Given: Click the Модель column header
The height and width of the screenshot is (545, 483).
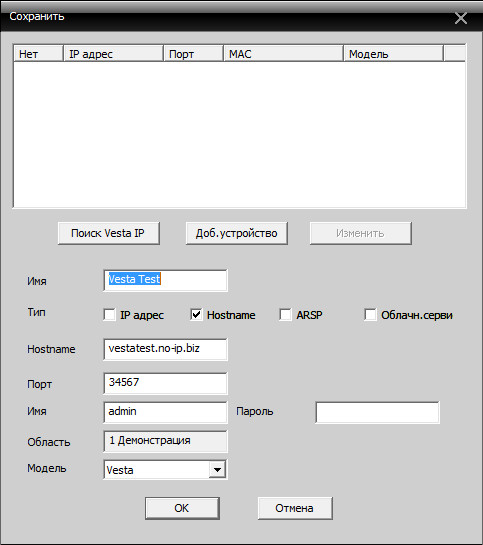Looking at the screenshot, I should [393, 54].
